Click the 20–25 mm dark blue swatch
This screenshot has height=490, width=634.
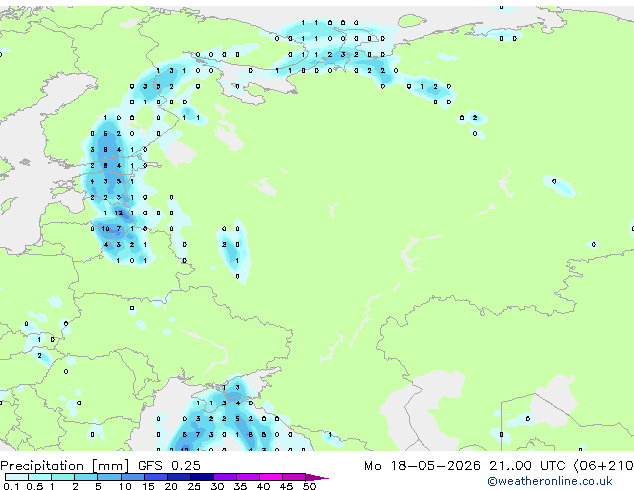178,477
